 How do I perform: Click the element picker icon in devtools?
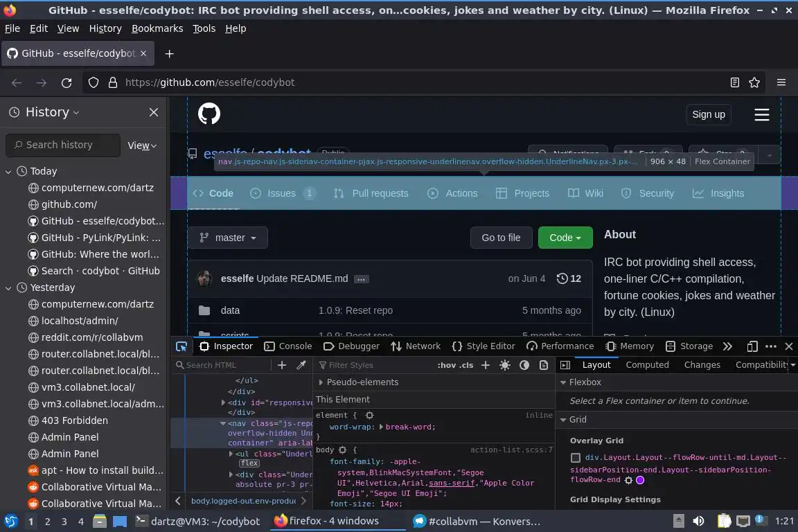(x=181, y=346)
